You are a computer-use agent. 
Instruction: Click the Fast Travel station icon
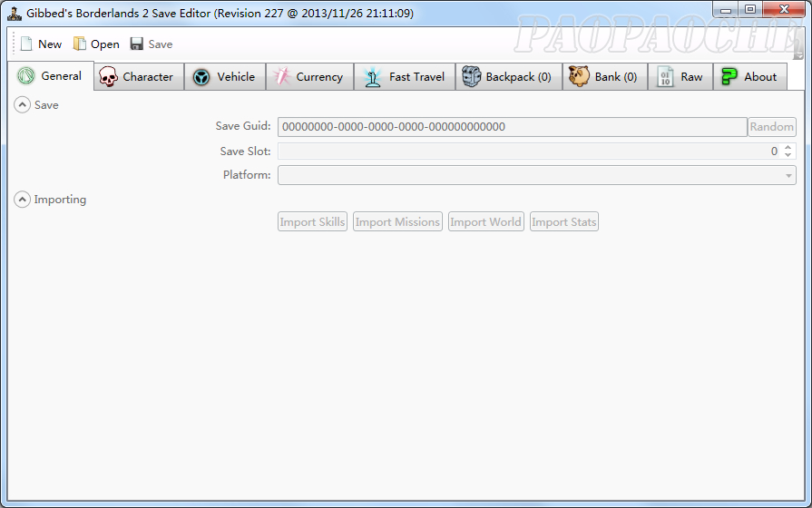click(372, 76)
